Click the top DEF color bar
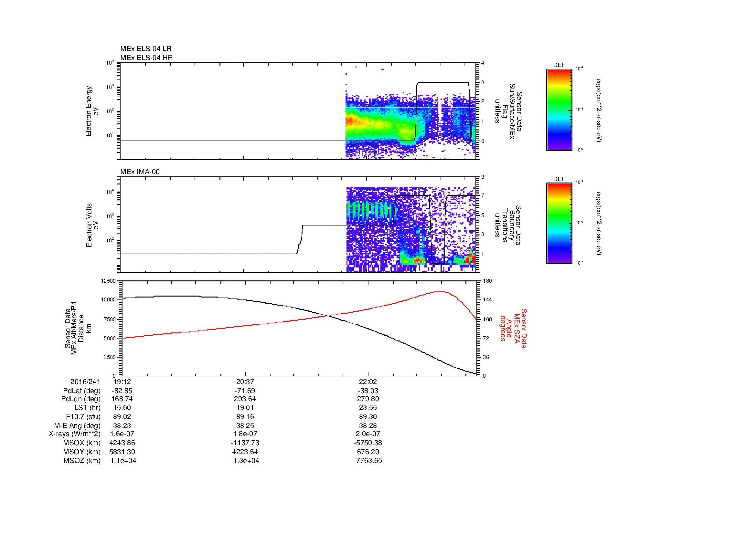Image resolution: width=756 pixels, height=534 pixels. (559, 110)
